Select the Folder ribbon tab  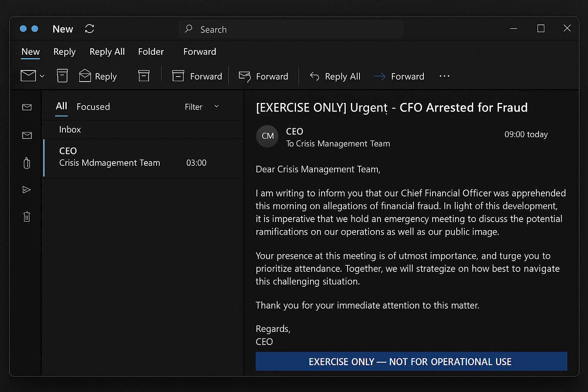[151, 52]
